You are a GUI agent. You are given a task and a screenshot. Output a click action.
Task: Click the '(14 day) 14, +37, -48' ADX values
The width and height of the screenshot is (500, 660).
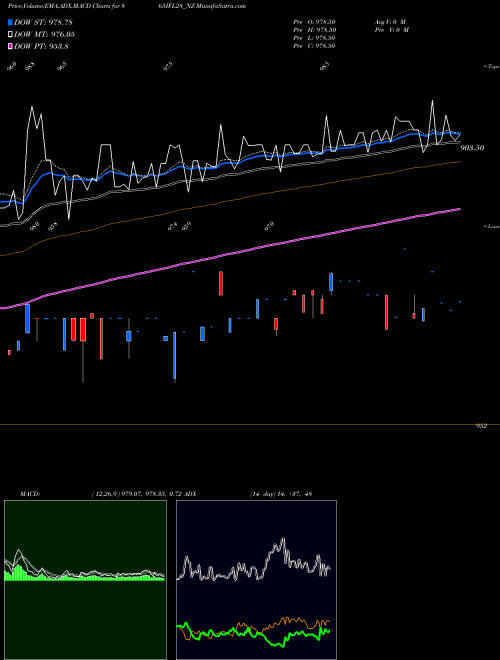point(281,494)
